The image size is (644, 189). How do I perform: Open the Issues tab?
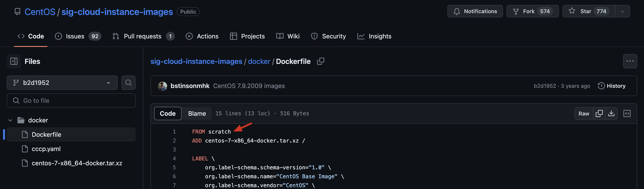pyautogui.click(x=78, y=36)
